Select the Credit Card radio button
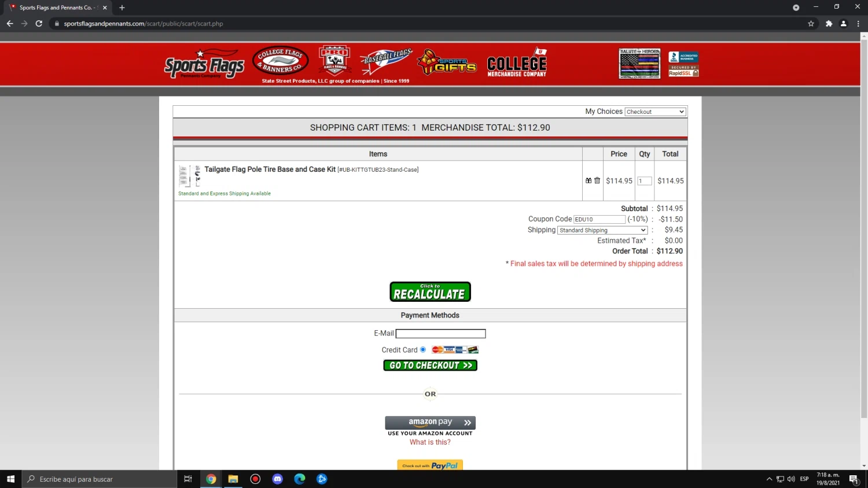 click(423, 350)
